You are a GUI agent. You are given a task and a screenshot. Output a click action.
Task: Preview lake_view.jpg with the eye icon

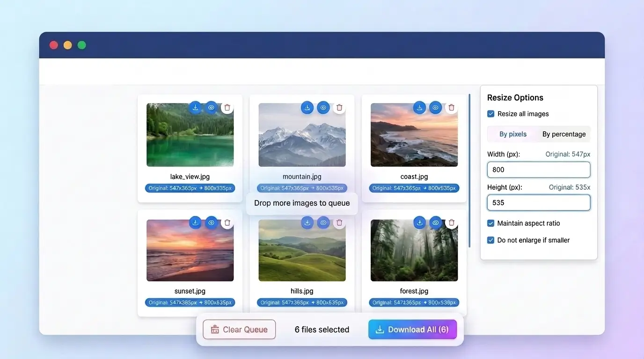pos(211,108)
